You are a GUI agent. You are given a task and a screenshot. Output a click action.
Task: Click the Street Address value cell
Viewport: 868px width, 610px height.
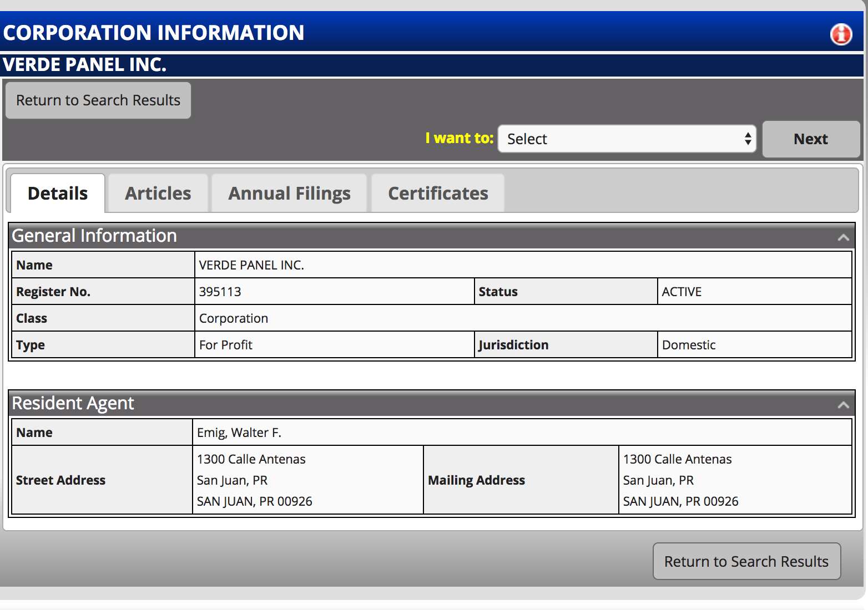tap(254, 480)
